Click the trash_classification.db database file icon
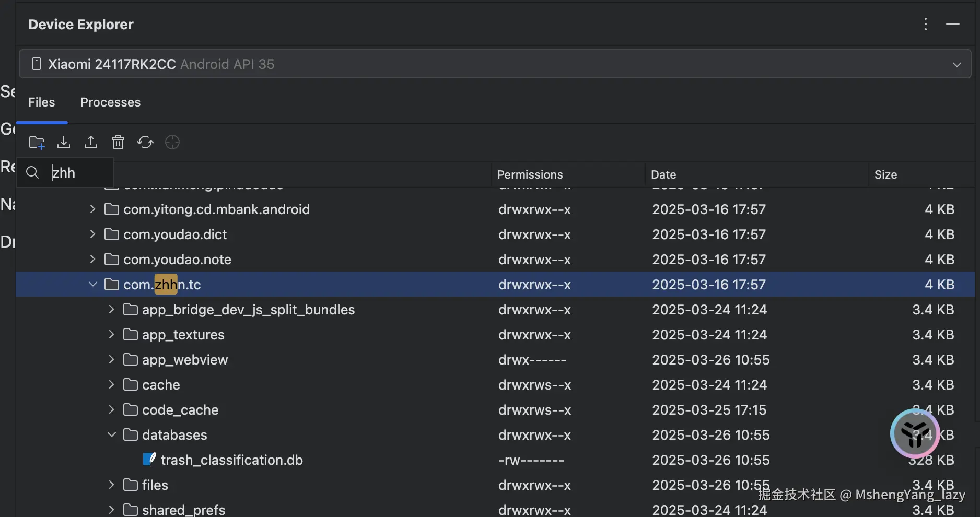The image size is (980, 517). 149,460
